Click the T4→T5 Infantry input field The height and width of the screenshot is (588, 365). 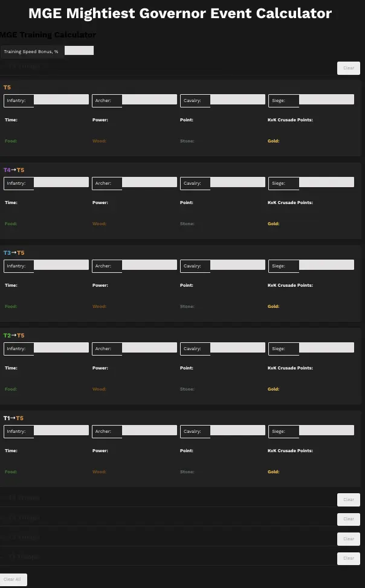point(62,182)
